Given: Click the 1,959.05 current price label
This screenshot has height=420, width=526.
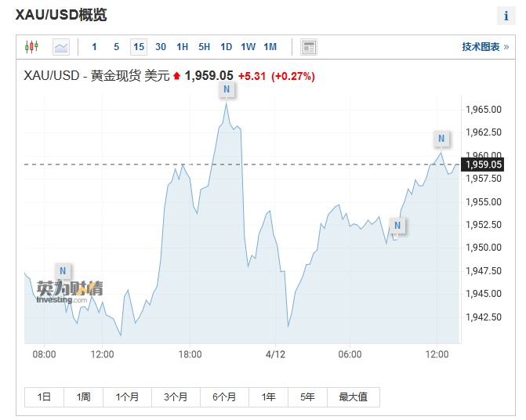Looking at the screenshot, I should [481, 165].
